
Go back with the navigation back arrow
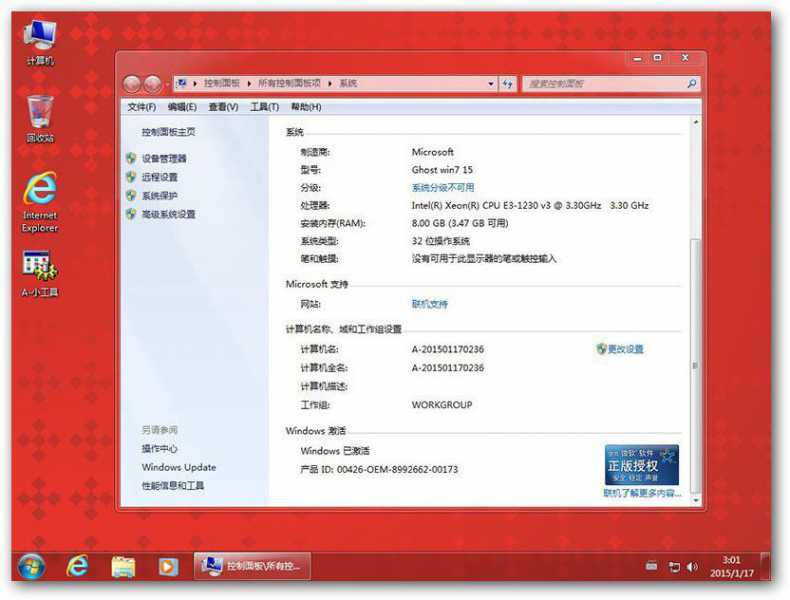coord(132,84)
